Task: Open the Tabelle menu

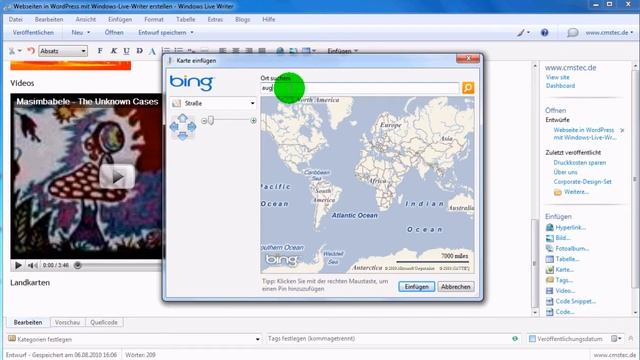Action: (186, 20)
